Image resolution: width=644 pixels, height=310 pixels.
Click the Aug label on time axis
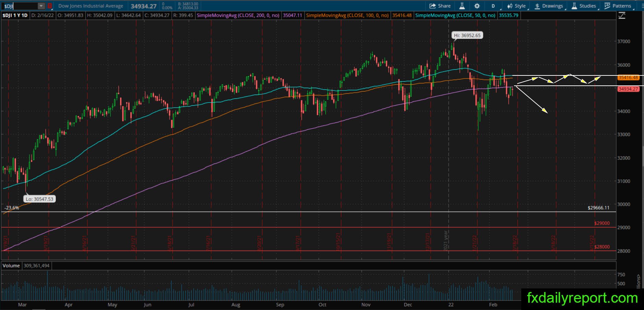236,305
